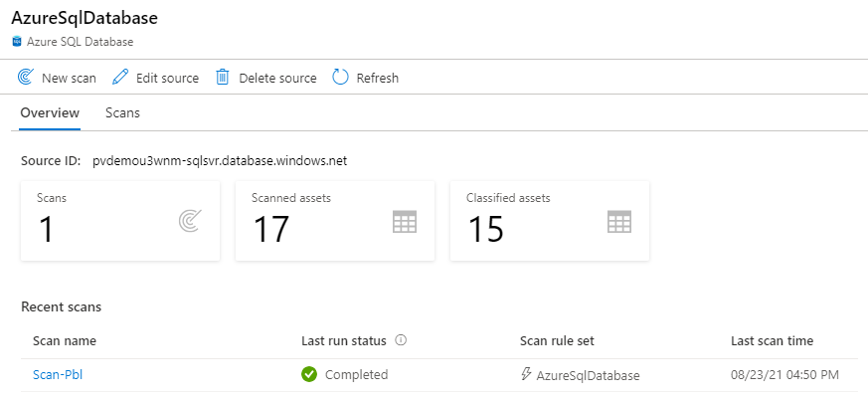The height and width of the screenshot is (401, 868).
Task: Click the Classified assets card label
Action: point(508,198)
